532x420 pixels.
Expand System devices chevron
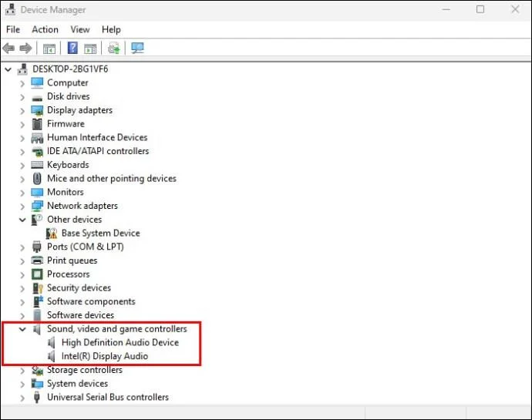[x=22, y=384]
